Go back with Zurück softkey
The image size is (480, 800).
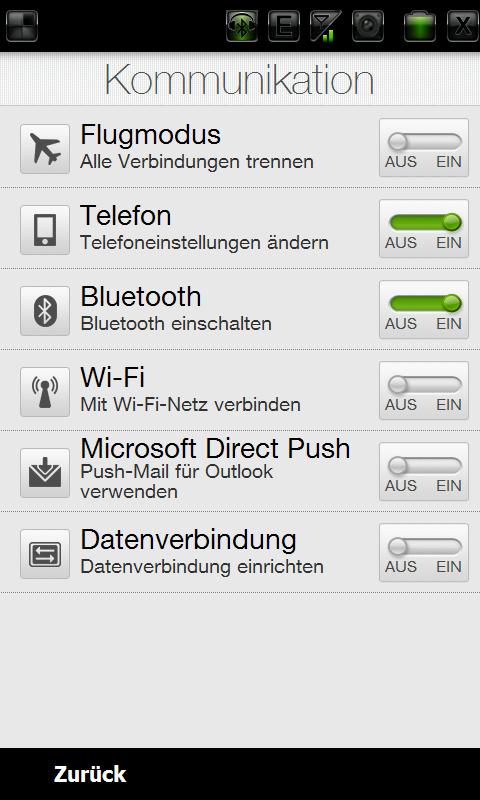[90, 774]
